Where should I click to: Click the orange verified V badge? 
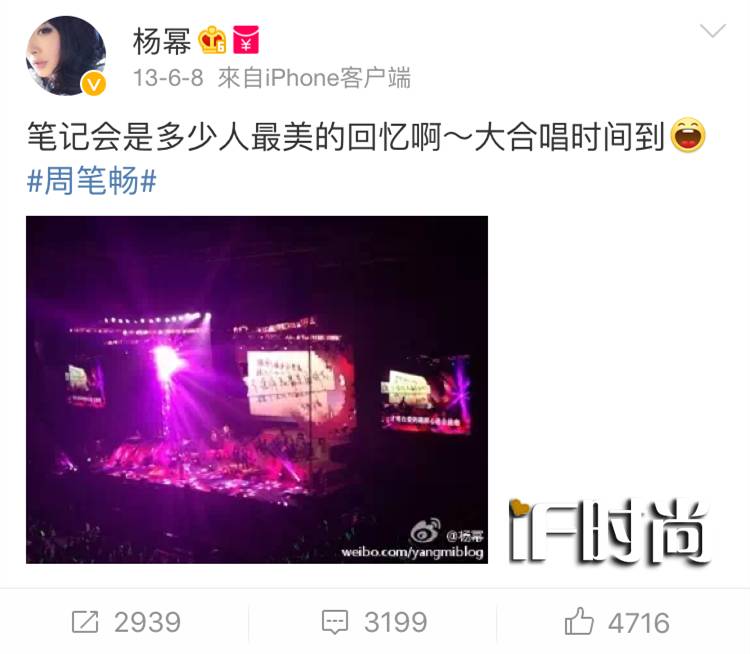94,84
